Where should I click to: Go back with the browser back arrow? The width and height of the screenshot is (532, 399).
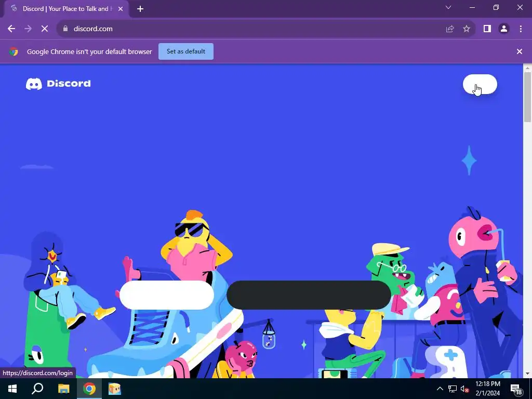pyautogui.click(x=11, y=29)
